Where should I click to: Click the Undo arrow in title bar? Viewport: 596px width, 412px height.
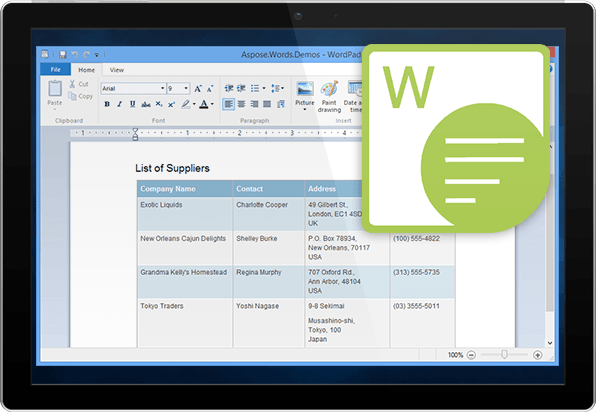[x=74, y=55]
